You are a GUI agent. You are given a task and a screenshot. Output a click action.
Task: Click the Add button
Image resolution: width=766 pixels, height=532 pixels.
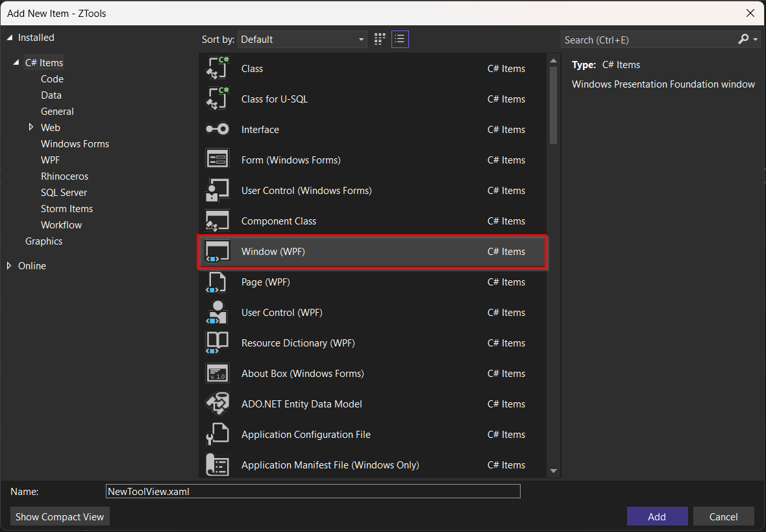657,516
